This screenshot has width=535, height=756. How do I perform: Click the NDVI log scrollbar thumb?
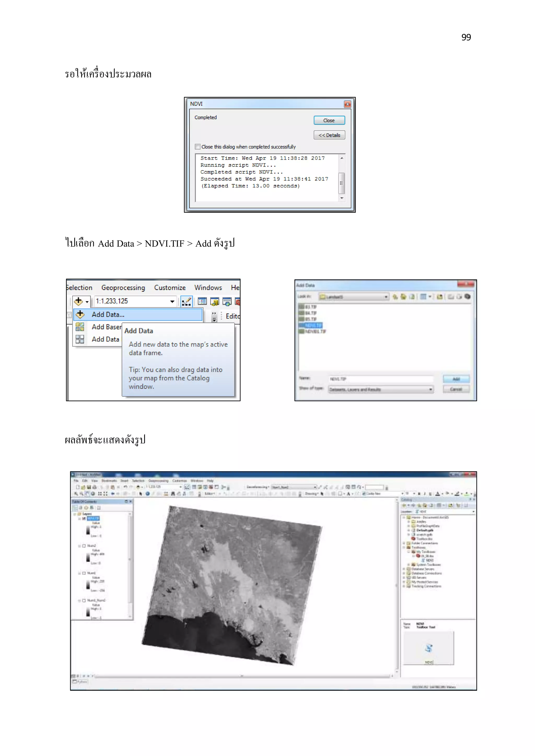click(342, 183)
